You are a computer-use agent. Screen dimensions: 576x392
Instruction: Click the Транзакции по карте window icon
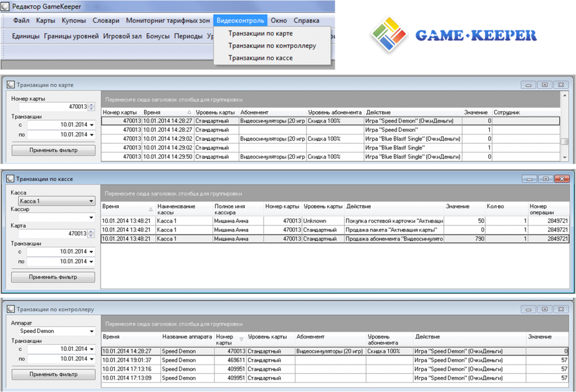pyautogui.click(x=11, y=85)
